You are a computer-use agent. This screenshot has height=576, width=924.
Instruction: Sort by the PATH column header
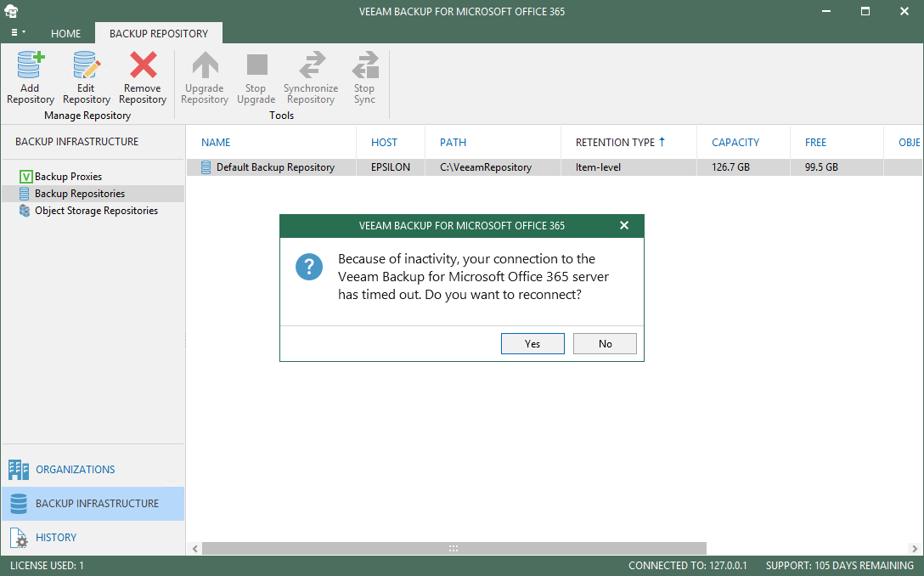click(x=454, y=142)
